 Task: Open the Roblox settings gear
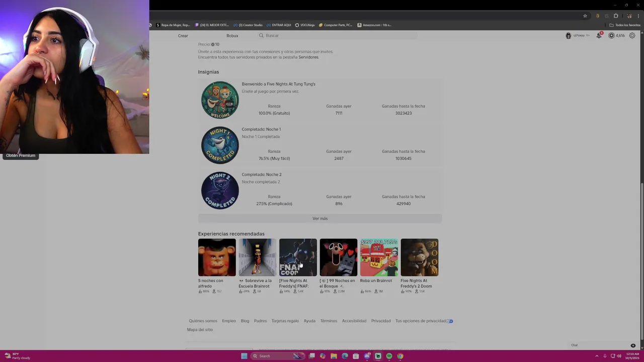632,36
